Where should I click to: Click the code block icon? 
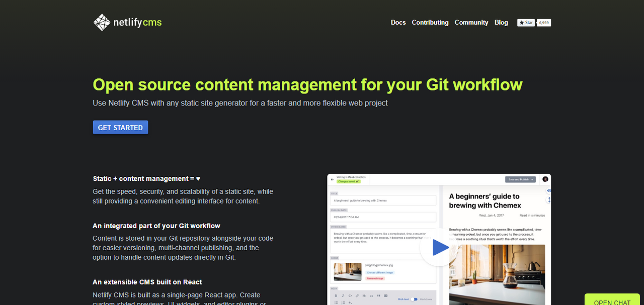[386, 295]
